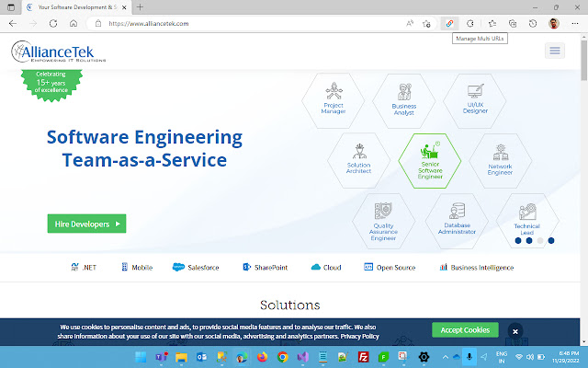The height and width of the screenshot is (368, 588).
Task: Show hidden system tray icons chevron
Action: click(445, 357)
